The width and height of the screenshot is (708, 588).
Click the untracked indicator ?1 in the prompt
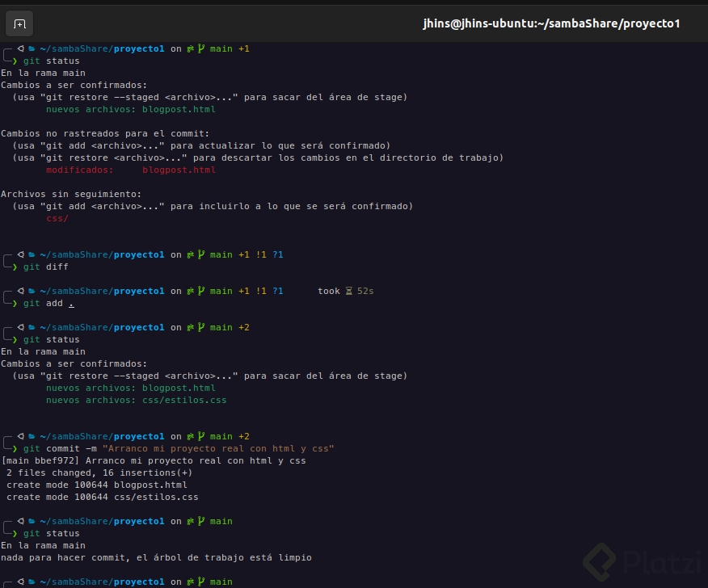point(278,254)
